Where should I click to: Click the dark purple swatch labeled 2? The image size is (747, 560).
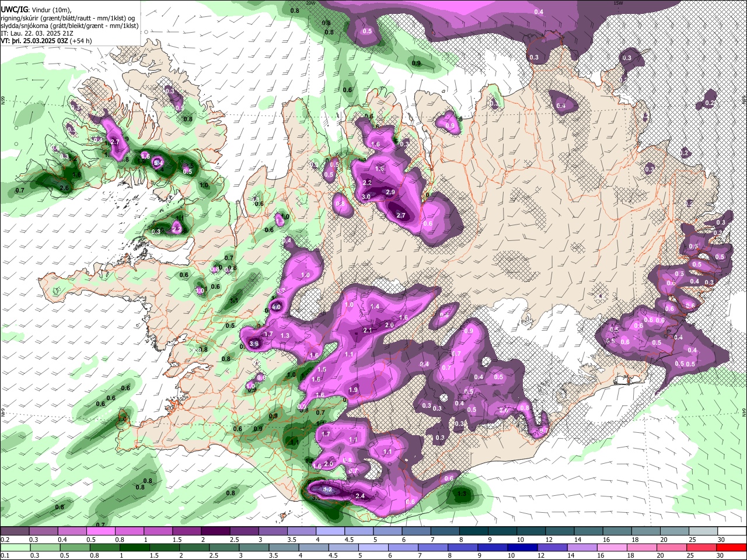215,531
